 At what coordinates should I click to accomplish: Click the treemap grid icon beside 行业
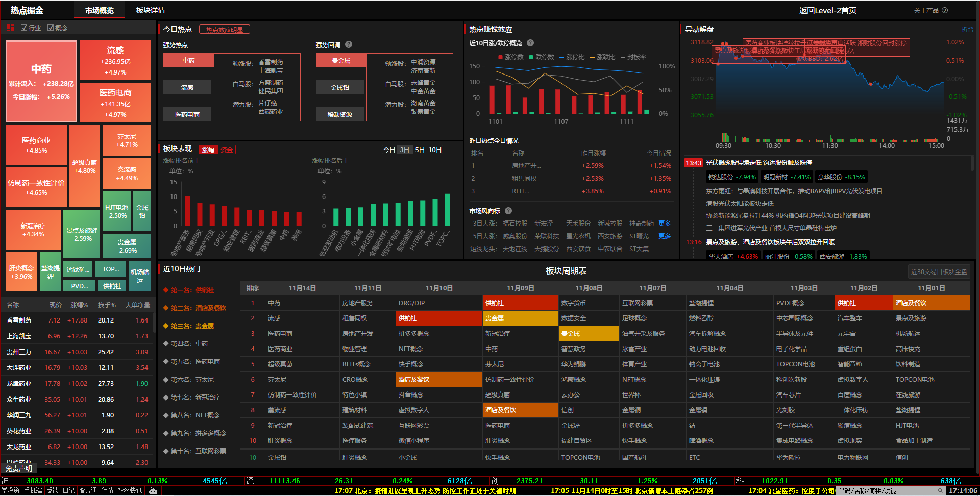click(11, 28)
